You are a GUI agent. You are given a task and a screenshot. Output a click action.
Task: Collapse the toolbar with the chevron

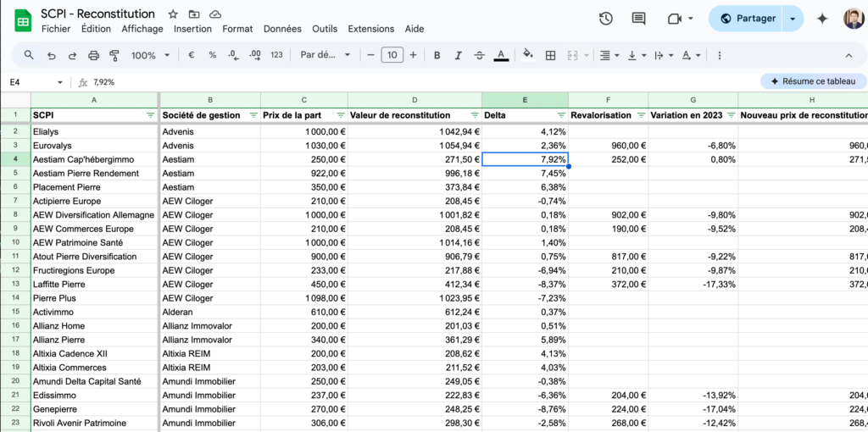849,55
